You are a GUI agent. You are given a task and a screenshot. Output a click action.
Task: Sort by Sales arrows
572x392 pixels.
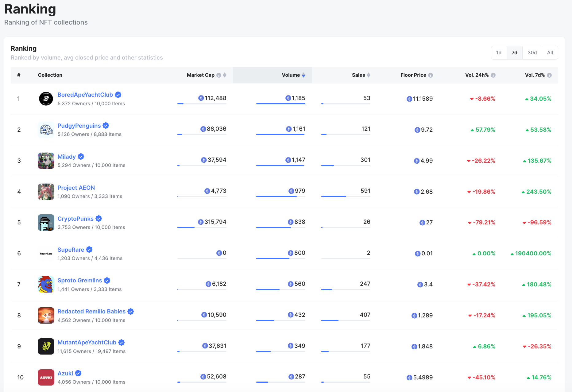point(369,75)
